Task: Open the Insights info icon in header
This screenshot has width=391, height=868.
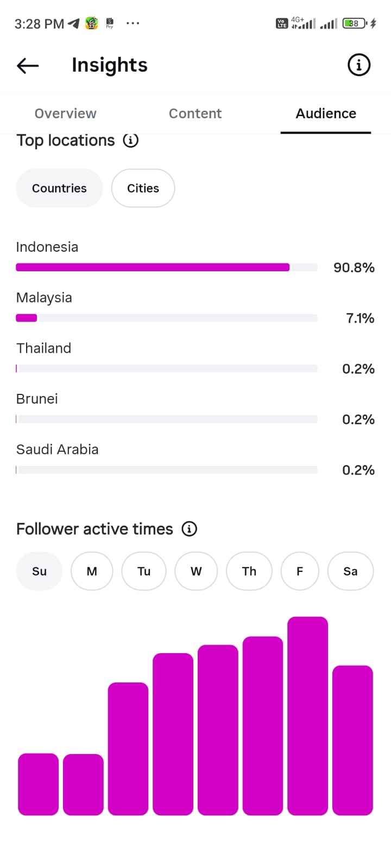Action: pyautogui.click(x=358, y=65)
